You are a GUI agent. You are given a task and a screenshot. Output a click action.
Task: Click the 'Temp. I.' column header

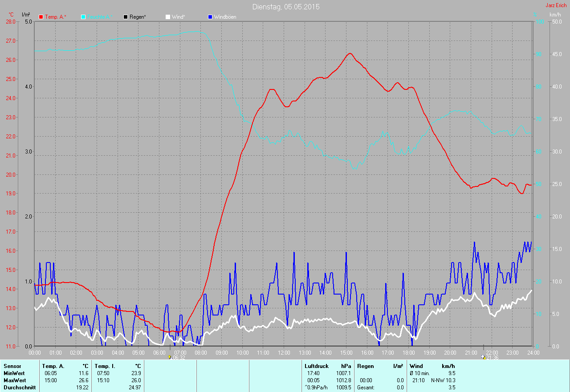(105, 366)
